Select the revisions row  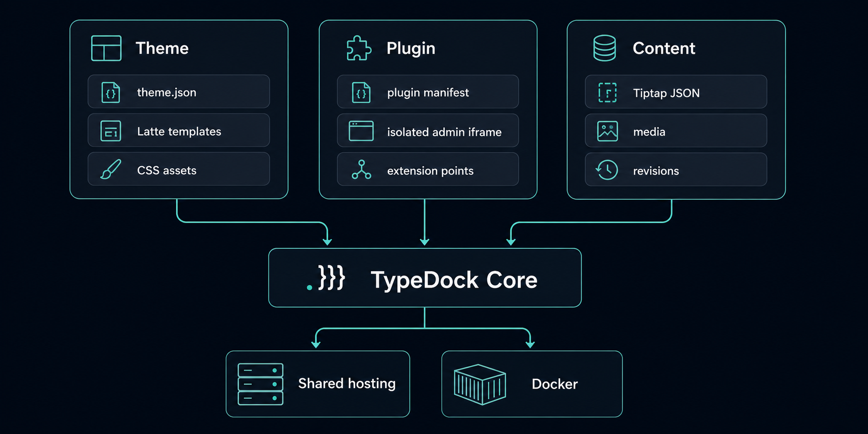click(x=676, y=169)
